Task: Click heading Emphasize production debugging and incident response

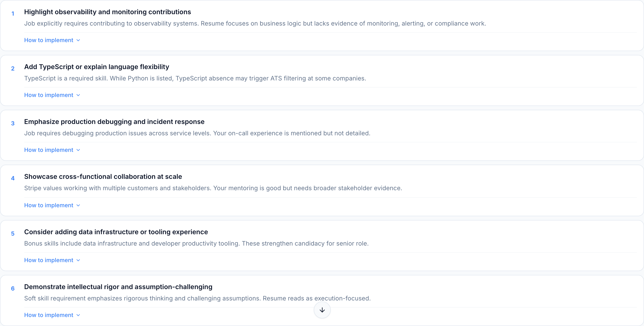Action: (x=114, y=122)
